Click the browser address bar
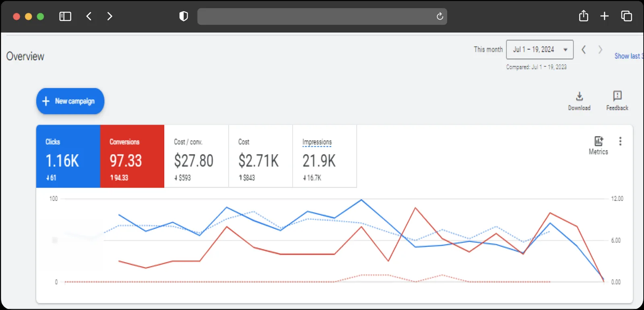 [322, 17]
